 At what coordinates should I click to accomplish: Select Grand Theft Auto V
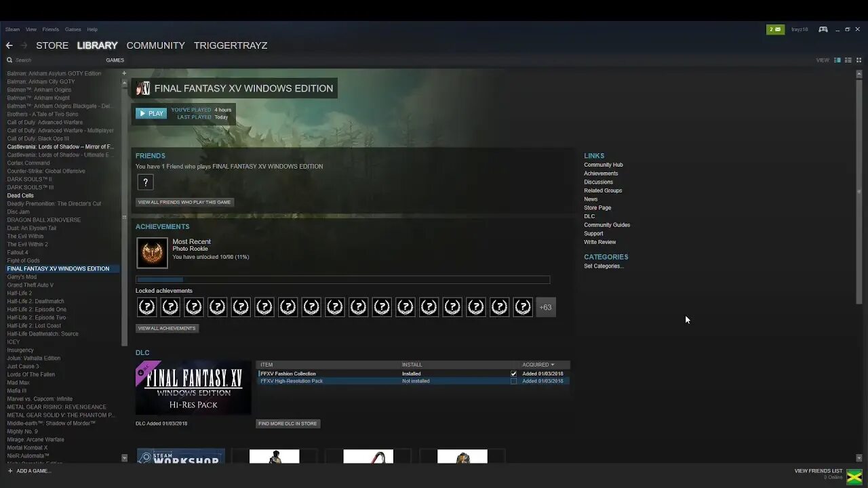coord(30,285)
